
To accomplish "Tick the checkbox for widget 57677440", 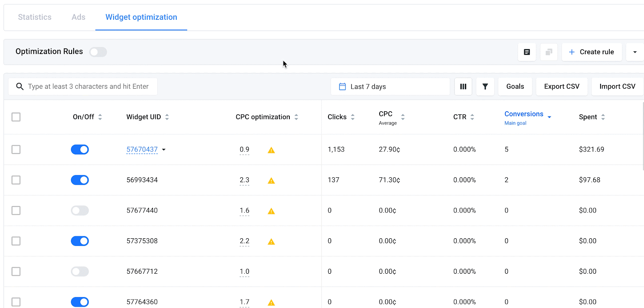I will [16, 210].
